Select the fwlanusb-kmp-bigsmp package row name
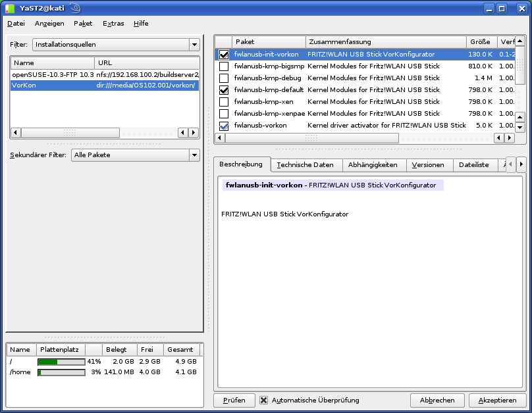 coord(269,66)
